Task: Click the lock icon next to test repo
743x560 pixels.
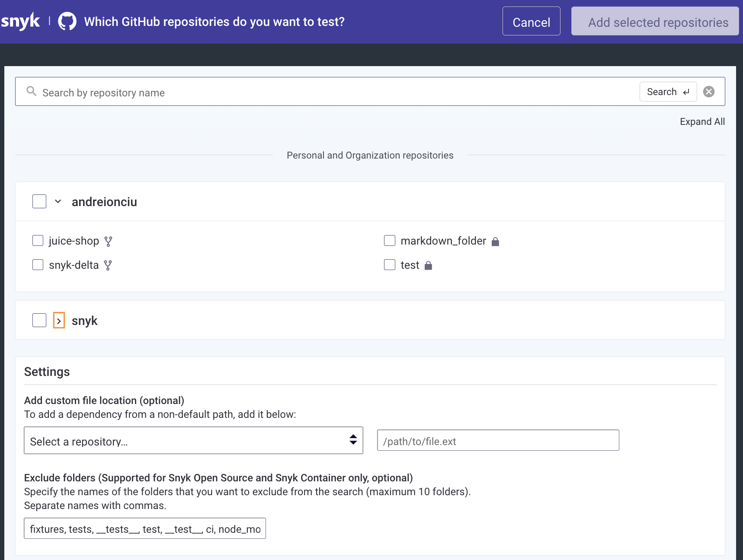Action: pyautogui.click(x=428, y=265)
